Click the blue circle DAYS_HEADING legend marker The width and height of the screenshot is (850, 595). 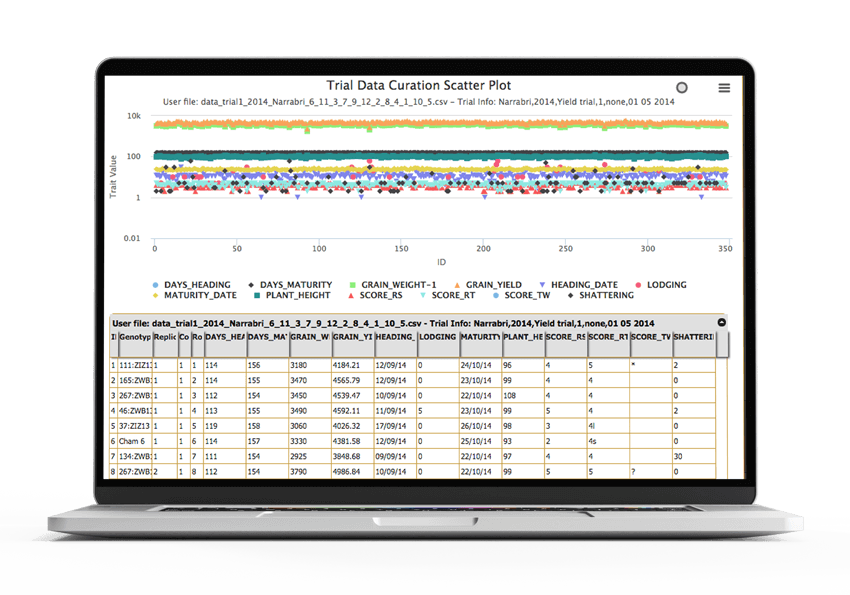point(155,284)
